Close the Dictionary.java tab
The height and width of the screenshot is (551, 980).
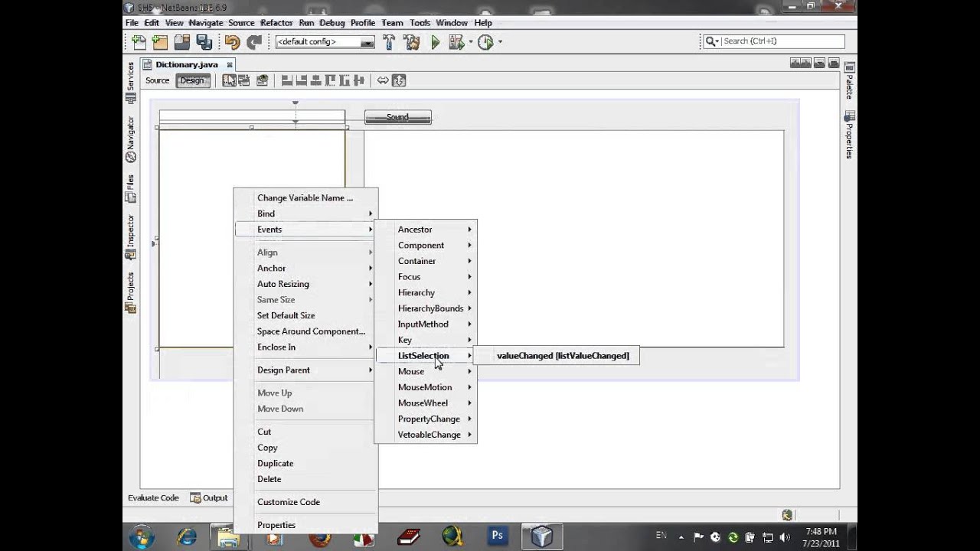[229, 65]
